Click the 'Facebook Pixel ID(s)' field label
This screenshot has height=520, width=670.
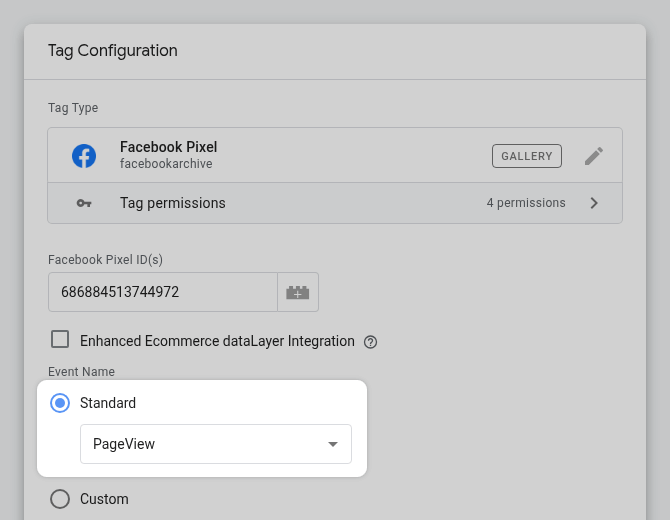[105, 260]
